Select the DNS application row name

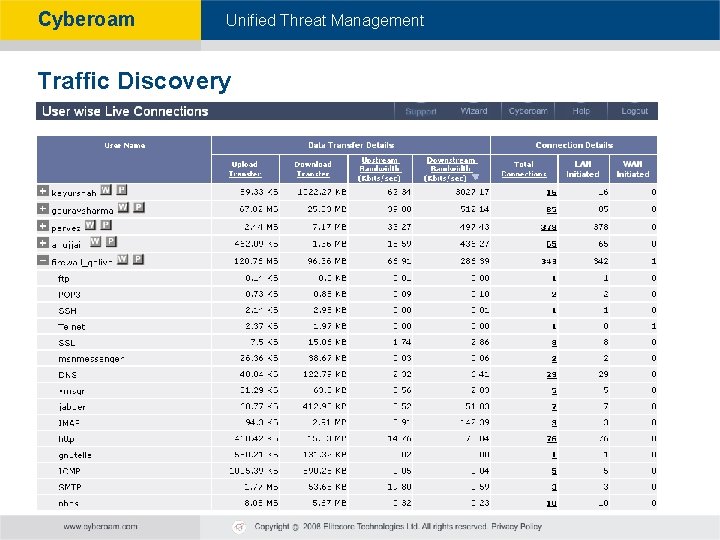[x=68, y=375]
